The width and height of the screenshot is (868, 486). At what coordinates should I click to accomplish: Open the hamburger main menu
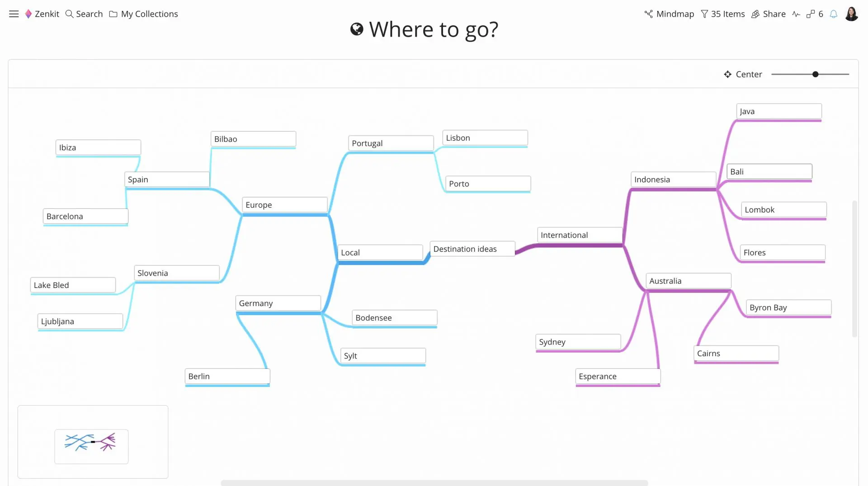point(14,14)
